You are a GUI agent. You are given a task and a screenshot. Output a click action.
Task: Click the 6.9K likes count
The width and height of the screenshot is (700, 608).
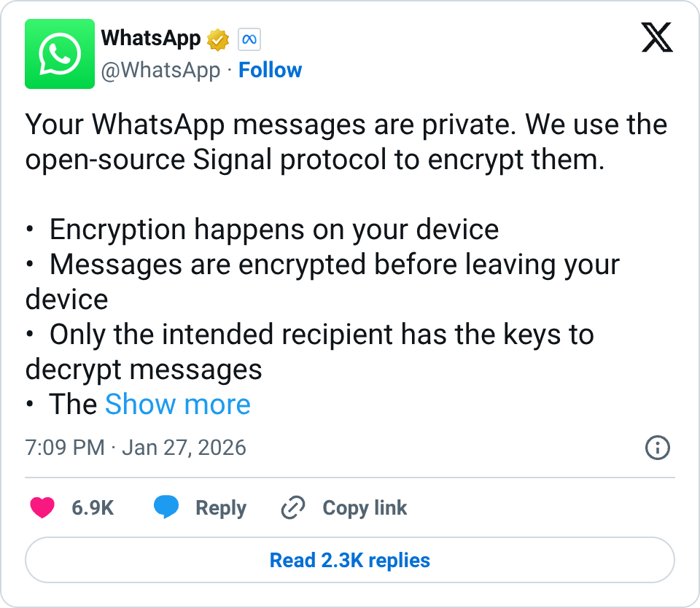pyautogui.click(x=93, y=507)
